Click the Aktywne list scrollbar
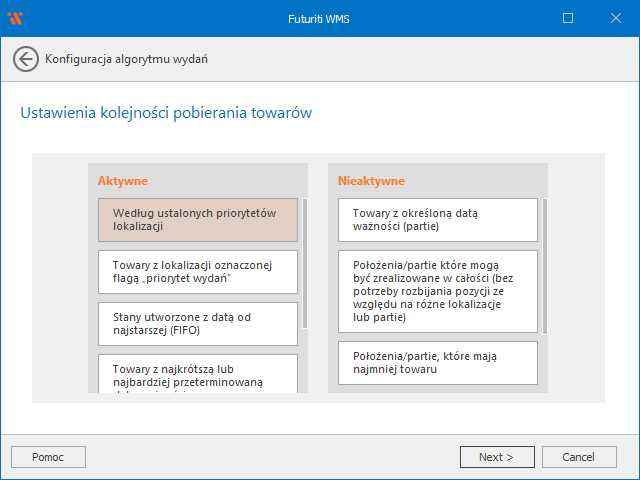This screenshot has width=640, height=480. point(305,263)
